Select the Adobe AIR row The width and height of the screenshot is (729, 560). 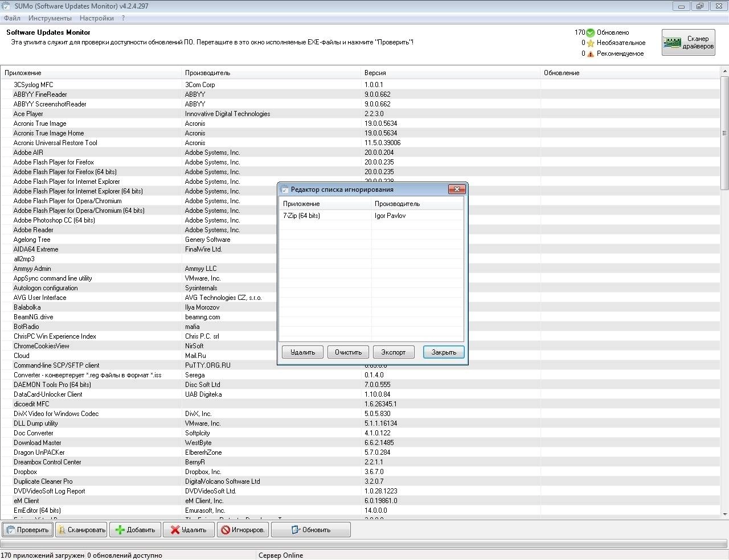[x=360, y=153]
